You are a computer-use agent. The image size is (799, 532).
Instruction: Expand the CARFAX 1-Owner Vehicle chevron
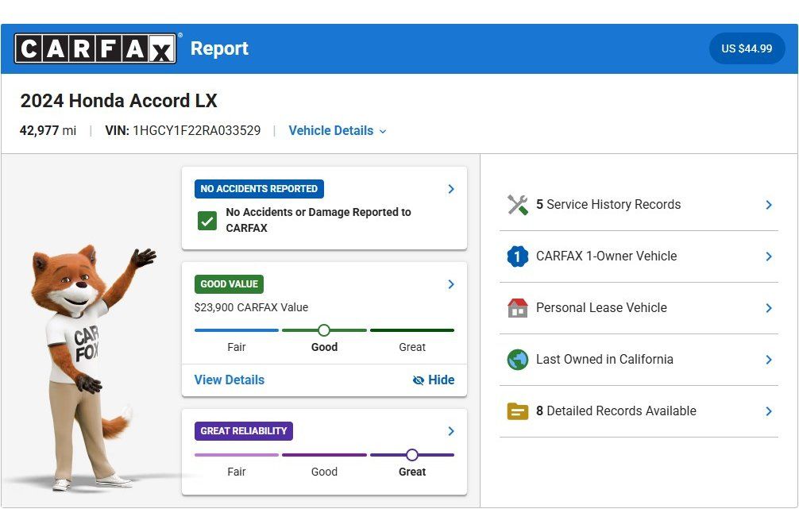pos(769,256)
